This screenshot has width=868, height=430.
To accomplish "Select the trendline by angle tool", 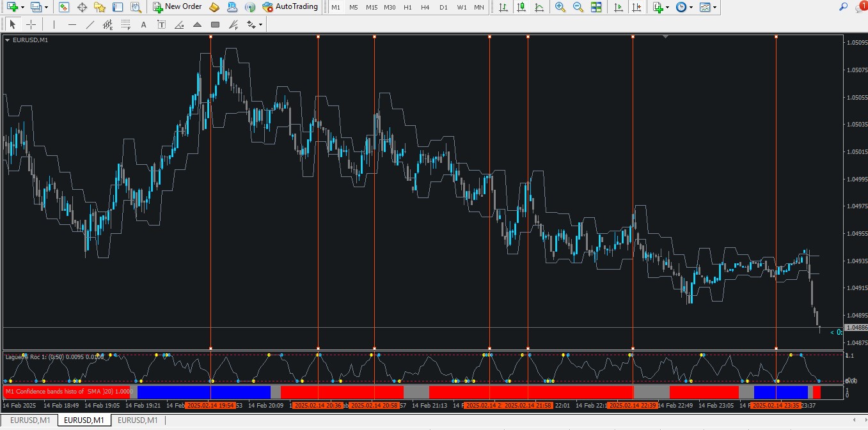I will (x=179, y=25).
